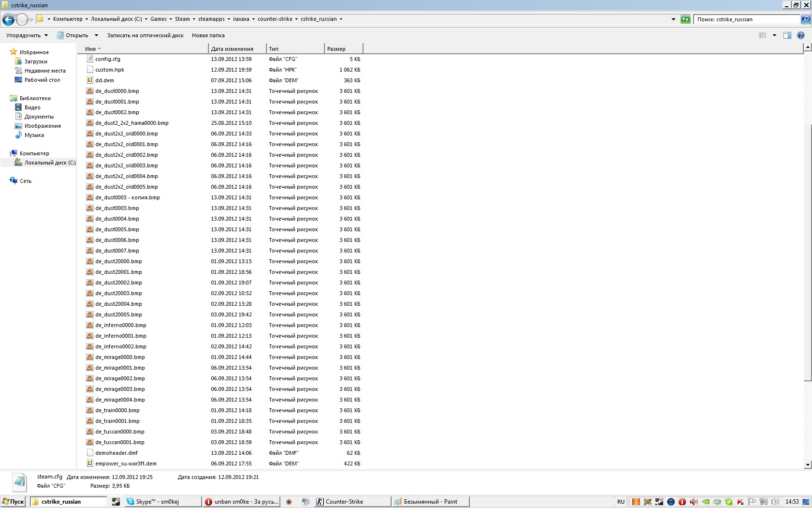
Task: Open view options dropdown arrow
Action: pyautogui.click(x=774, y=35)
